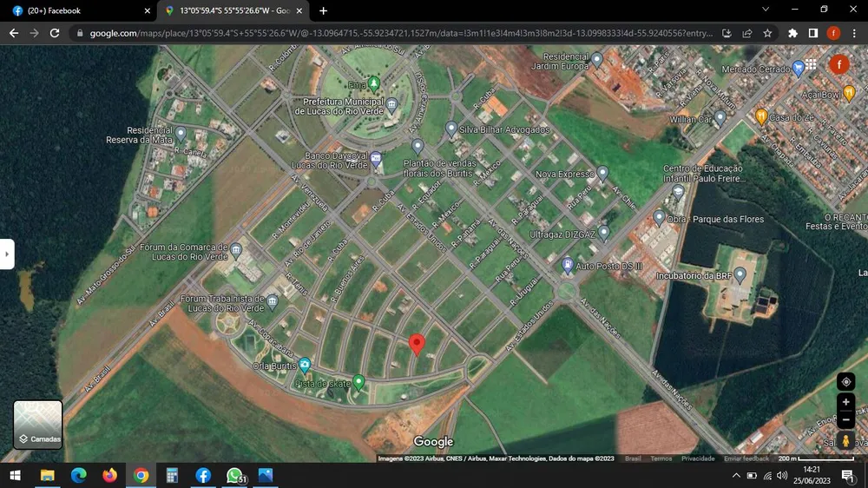
Task: Center map on your location
Action: coord(845,382)
